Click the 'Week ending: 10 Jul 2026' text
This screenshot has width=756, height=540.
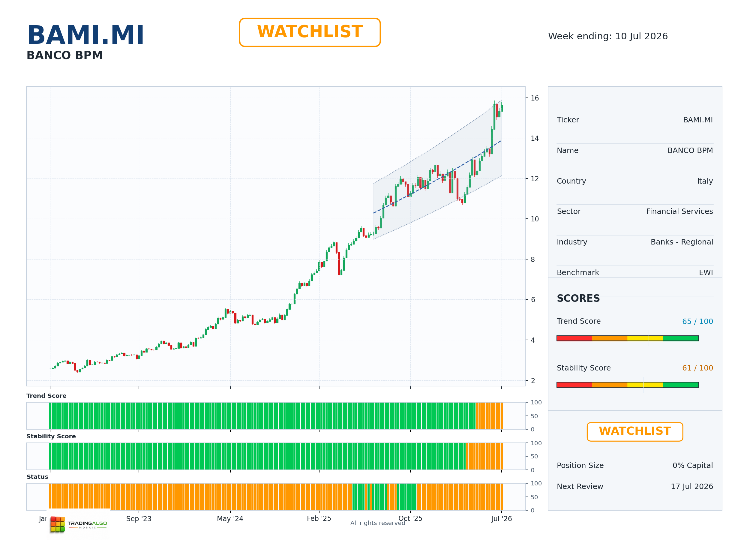(x=608, y=36)
